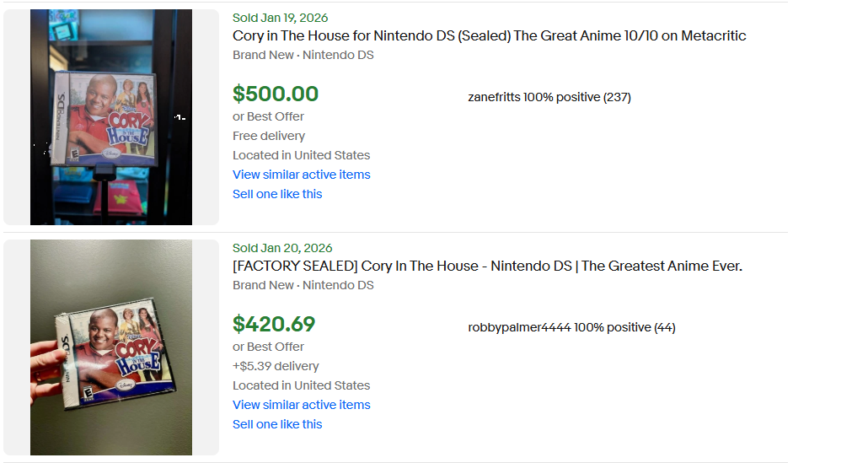
Task: Click the 'Free delivery' text
Action: coord(269,136)
